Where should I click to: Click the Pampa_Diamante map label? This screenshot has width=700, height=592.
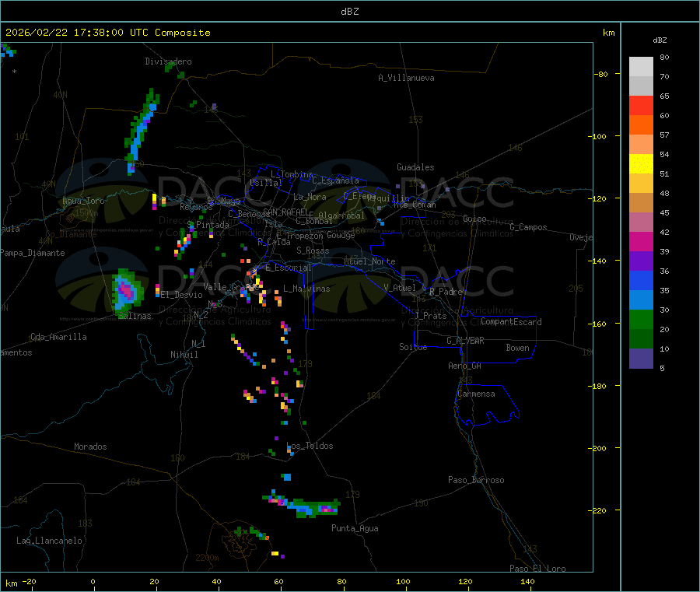(33, 253)
